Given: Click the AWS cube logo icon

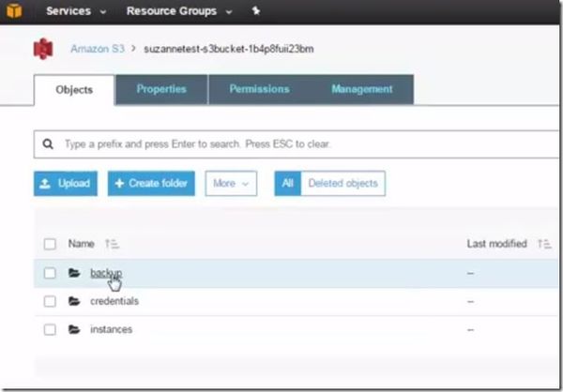Looking at the screenshot, I should [14, 10].
